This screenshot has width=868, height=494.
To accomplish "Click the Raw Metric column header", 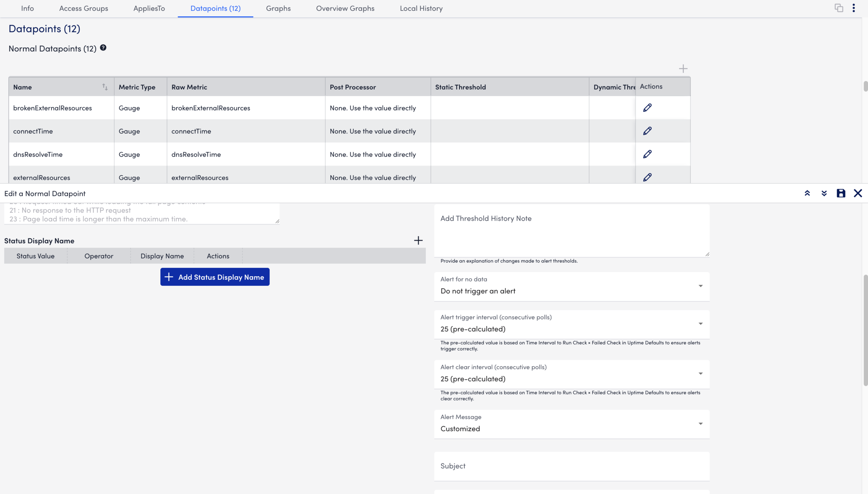I will (246, 87).
